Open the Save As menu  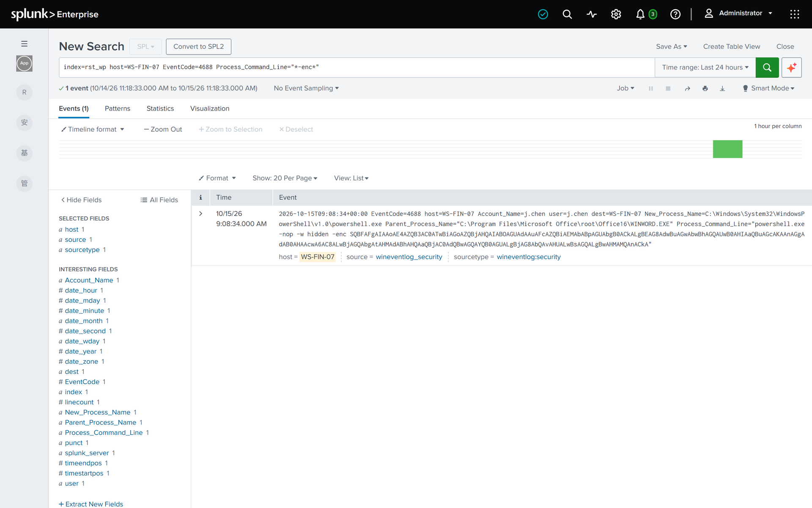(x=671, y=47)
